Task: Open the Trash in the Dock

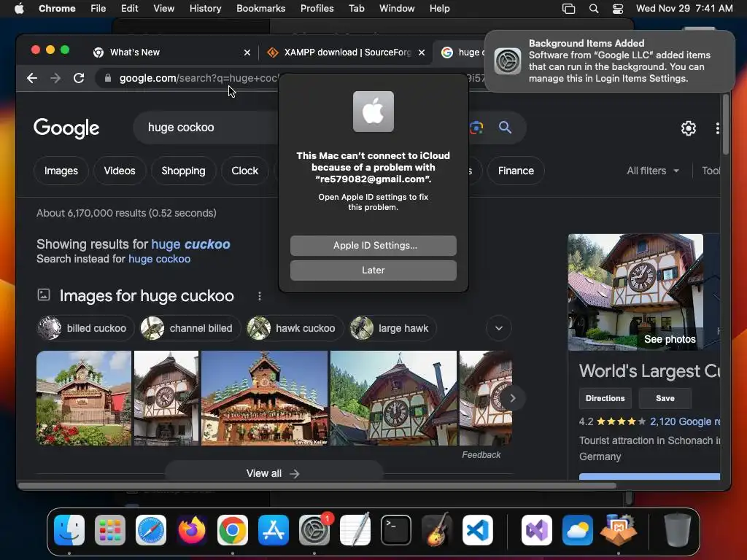Action: click(x=678, y=530)
